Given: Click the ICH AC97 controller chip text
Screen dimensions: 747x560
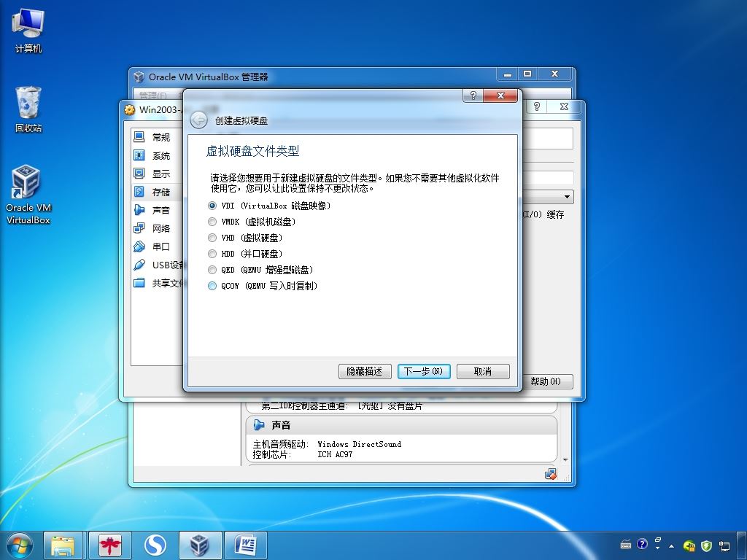Looking at the screenshot, I should tap(335, 455).
